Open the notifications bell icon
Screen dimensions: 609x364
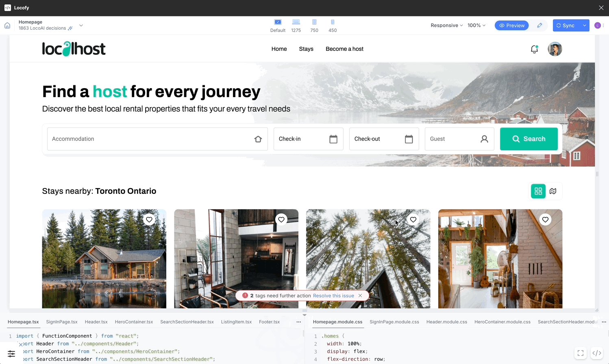(x=534, y=49)
